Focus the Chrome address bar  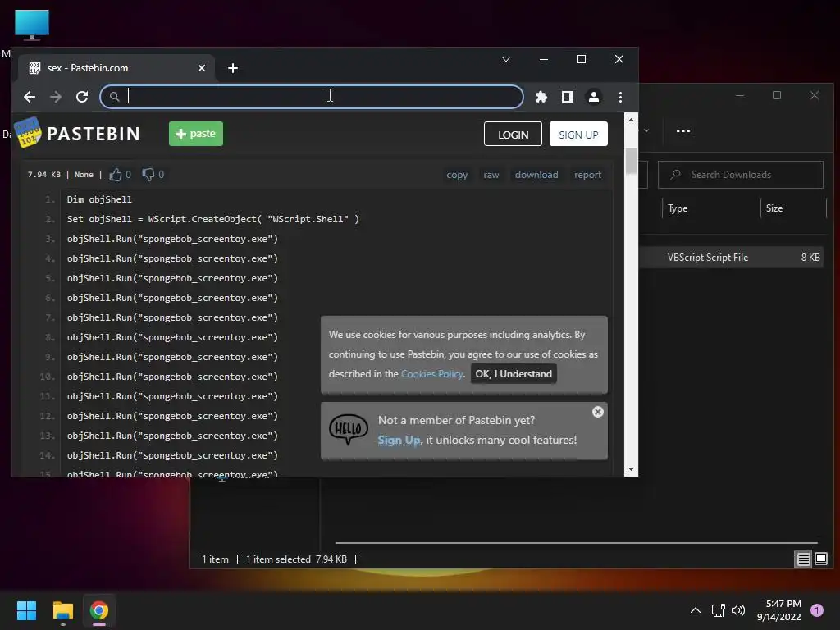tap(312, 97)
